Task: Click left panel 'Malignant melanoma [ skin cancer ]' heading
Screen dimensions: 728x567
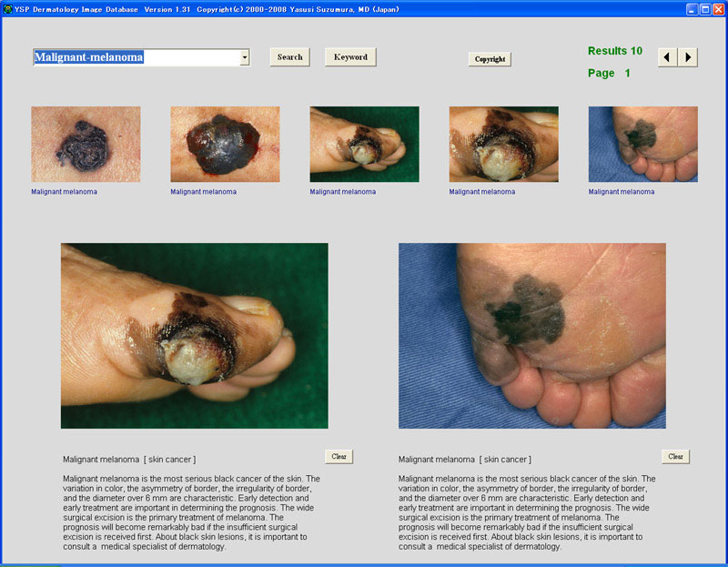Action: click(129, 460)
